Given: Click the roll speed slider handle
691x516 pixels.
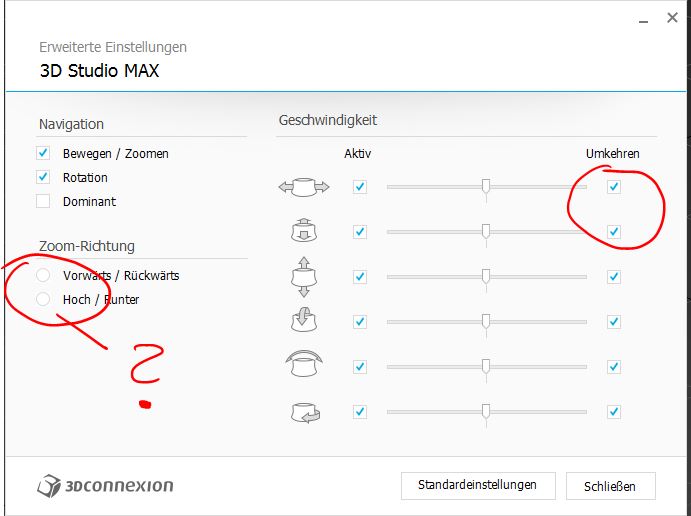Looking at the screenshot, I should point(486,366).
